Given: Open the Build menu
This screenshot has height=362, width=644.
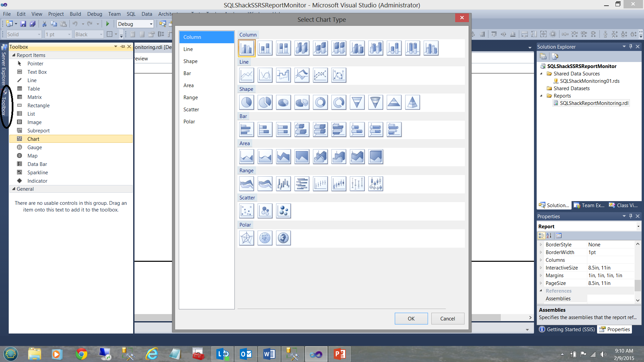Looking at the screenshot, I should [x=75, y=14].
